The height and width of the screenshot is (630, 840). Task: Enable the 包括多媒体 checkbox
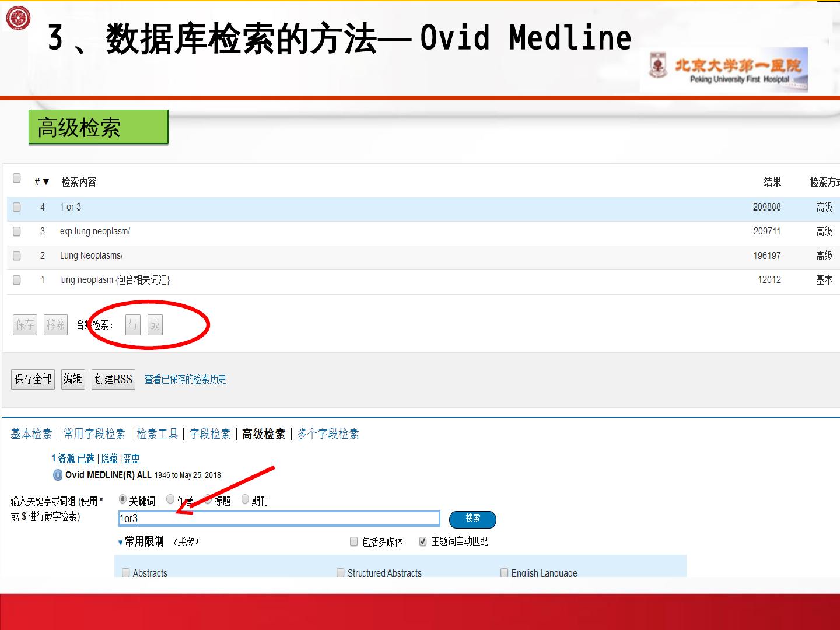(x=353, y=541)
